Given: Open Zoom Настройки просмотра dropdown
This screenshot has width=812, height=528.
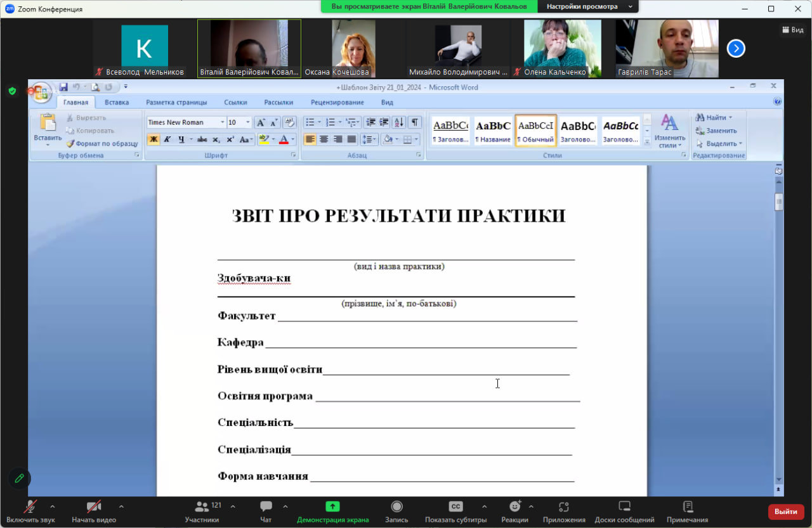Looking at the screenshot, I should click(589, 6).
